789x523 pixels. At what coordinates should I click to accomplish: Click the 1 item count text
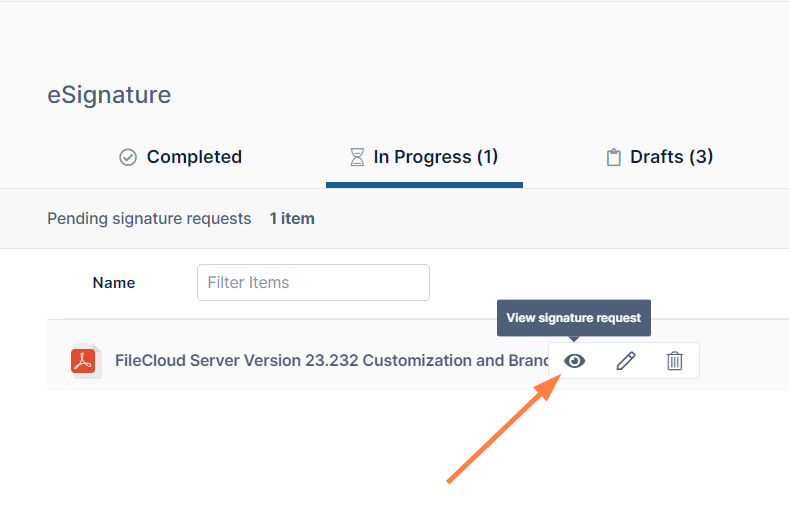(x=292, y=218)
